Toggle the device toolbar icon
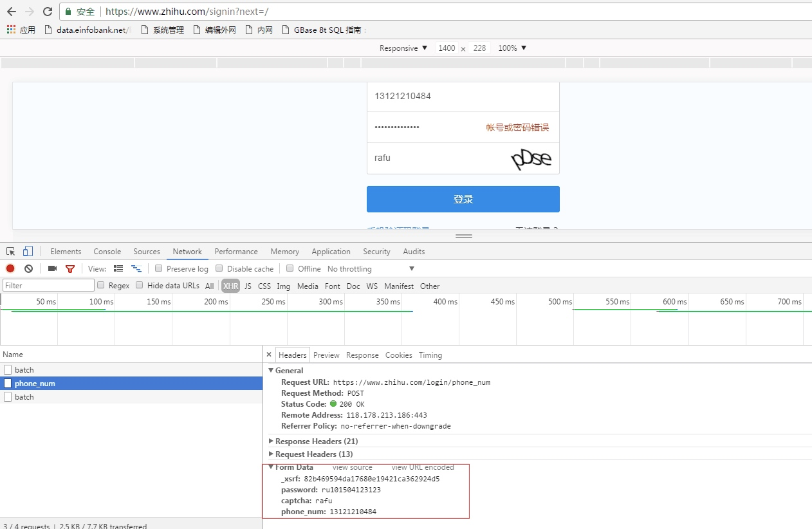The height and width of the screenshot is (529, 812). (x=28, y=252)
